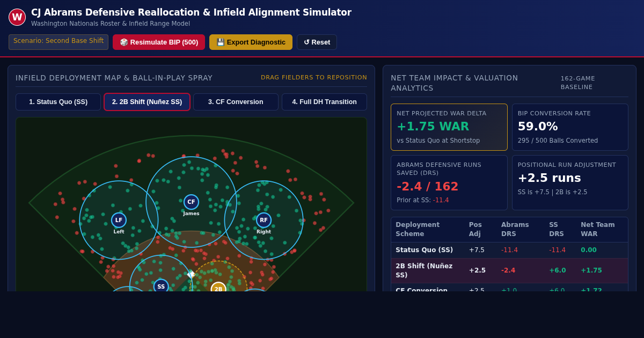
Task: Select the 2. 2B Shift (Nuñez SS) tab
Action: (147, 102)
